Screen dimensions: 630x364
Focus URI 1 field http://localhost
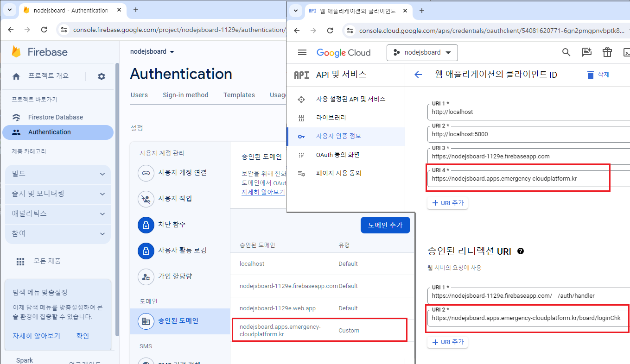tap(528, 112)
